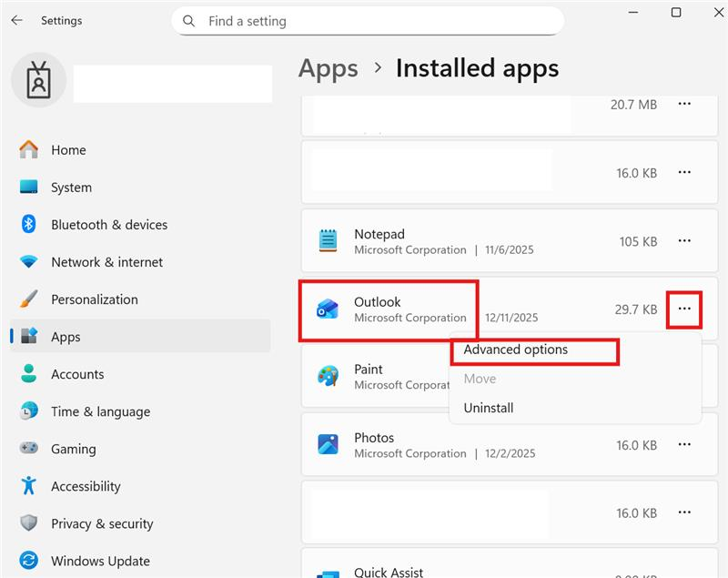Choose Advanced options from Outlook menu
This screenshot has width=728, height=578.
click(515, 350)
